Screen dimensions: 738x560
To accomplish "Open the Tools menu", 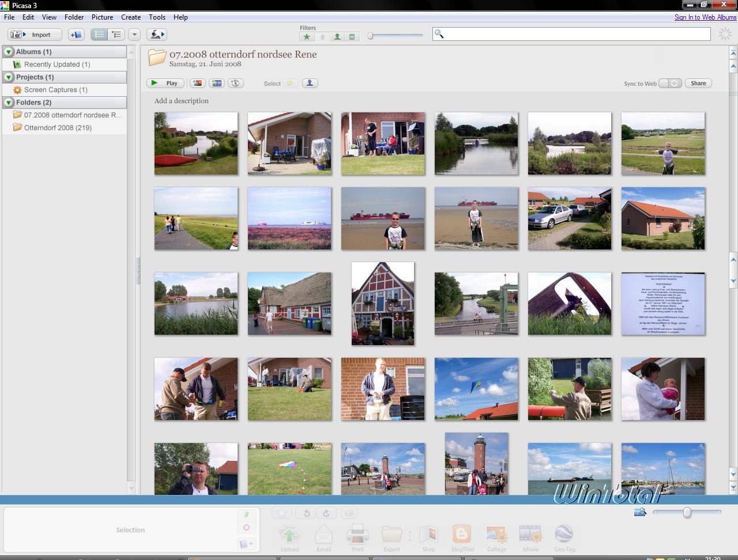I will pos(157,17).
